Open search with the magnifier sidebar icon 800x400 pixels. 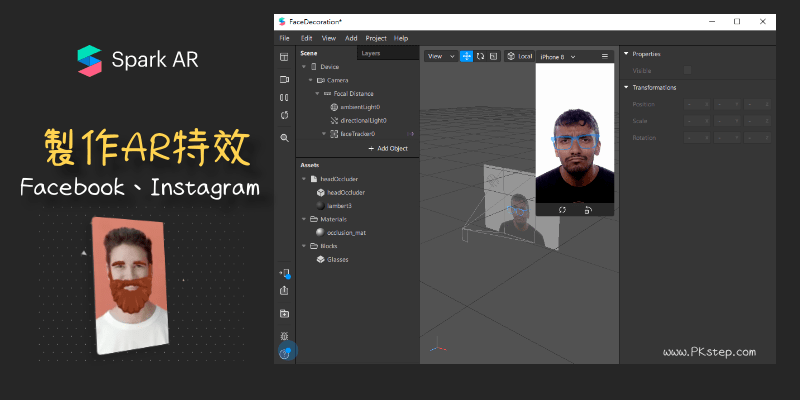[x=284, y=138]
